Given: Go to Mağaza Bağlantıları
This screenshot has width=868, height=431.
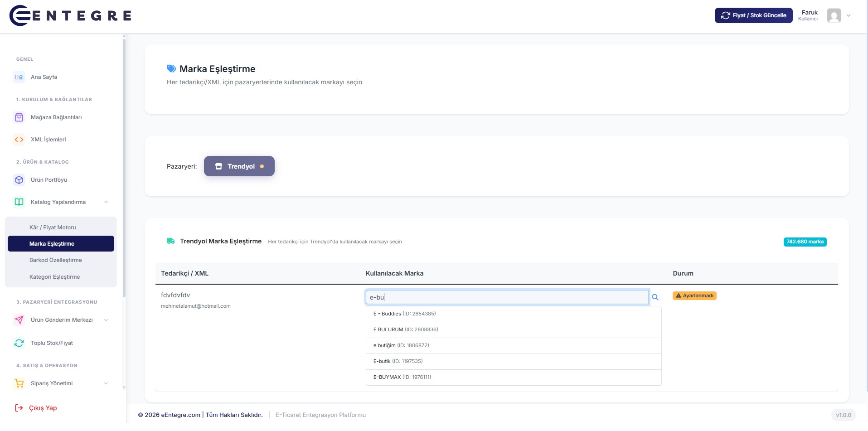Looking at the screenshot, I should [56, 117].
